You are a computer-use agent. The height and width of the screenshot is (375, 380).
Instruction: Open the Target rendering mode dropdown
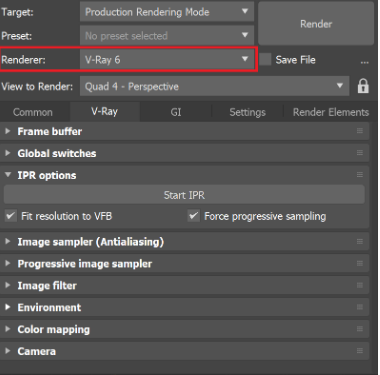coord(167,12)
